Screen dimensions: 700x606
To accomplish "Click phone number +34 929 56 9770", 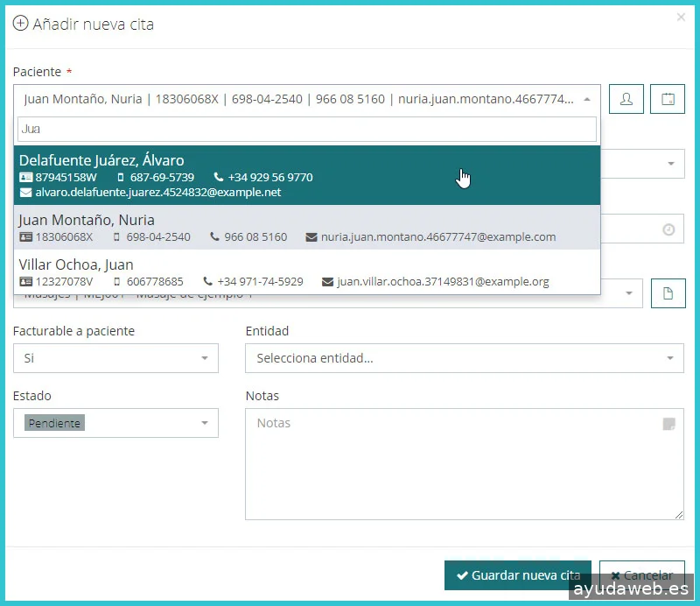I will tap(270, 178).
